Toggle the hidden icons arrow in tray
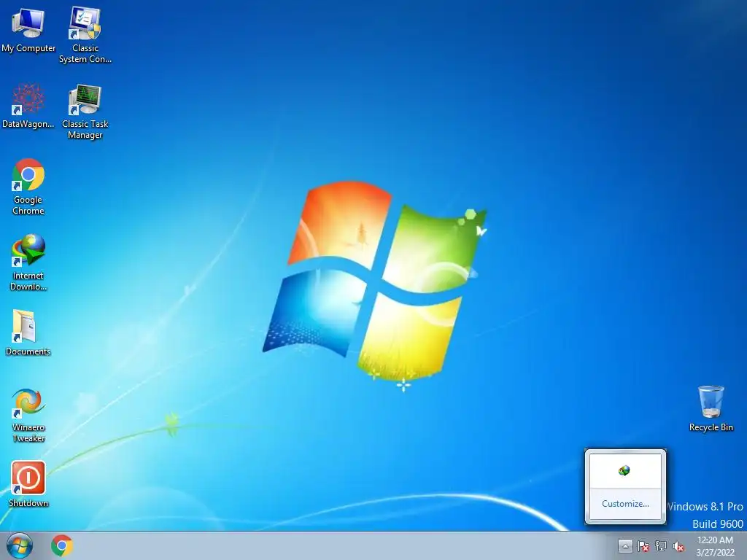 pos(625,545)
